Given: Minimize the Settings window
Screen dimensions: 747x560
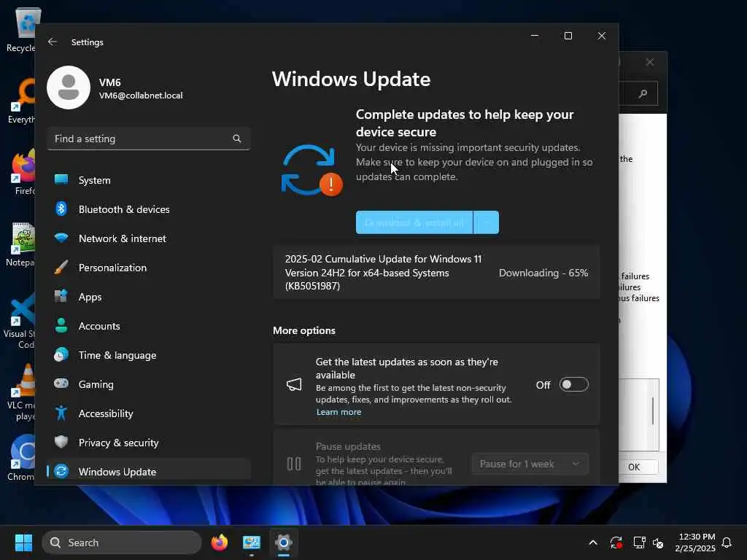Looking at the screenshot, I should 535,36.
